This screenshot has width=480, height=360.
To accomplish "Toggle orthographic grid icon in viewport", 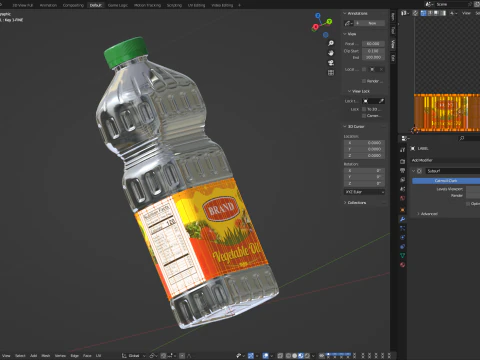I will click(x=331, y=72).
